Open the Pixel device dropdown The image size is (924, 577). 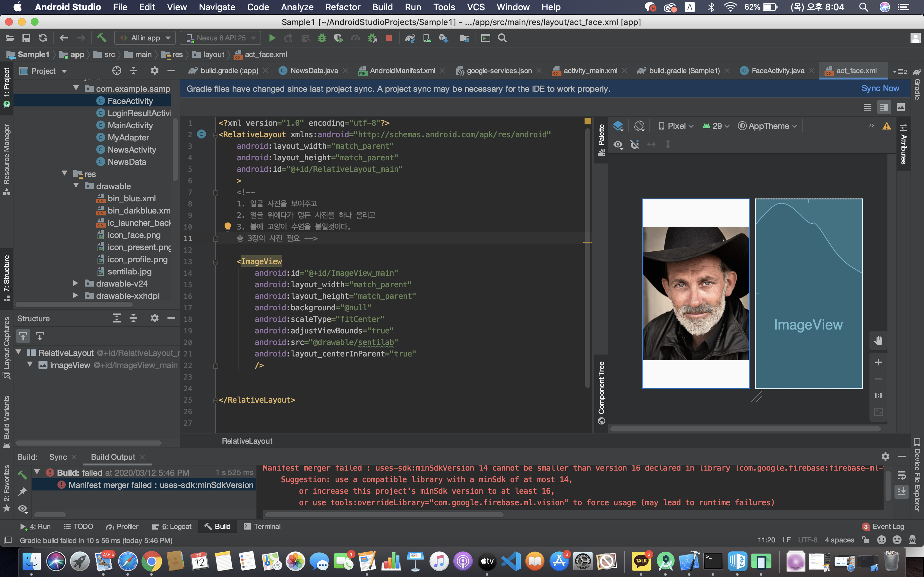click(x=676, y=126)
